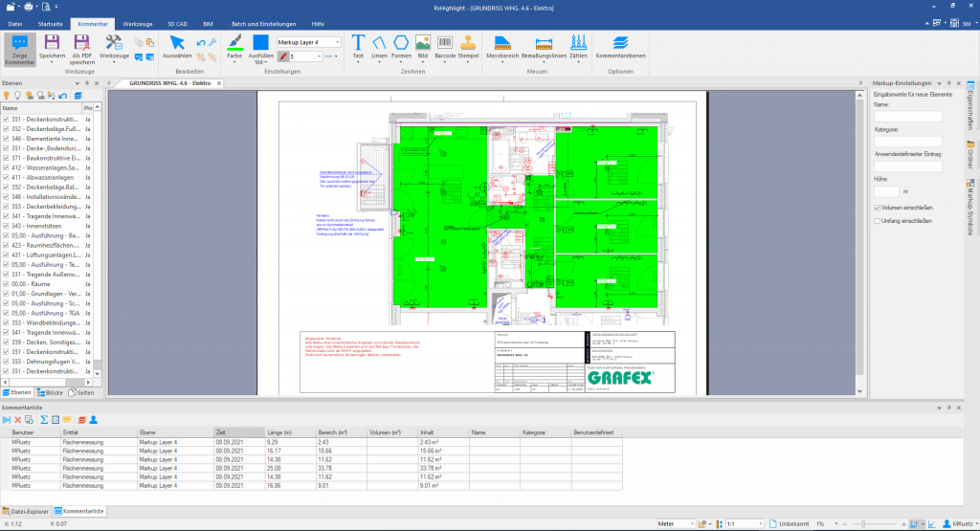980x531 pixels.
Task: Click the Speichern save icon
Action: coord(52,44)
